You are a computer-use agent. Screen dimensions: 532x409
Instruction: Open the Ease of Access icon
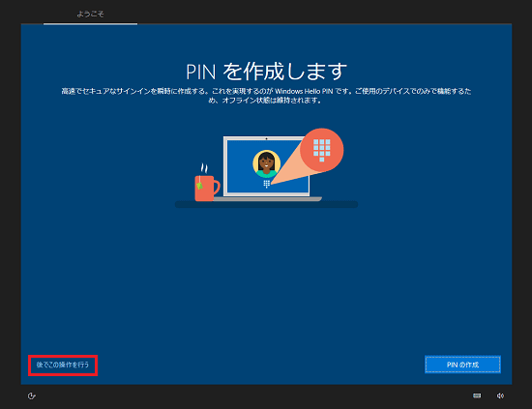(32, 395)
